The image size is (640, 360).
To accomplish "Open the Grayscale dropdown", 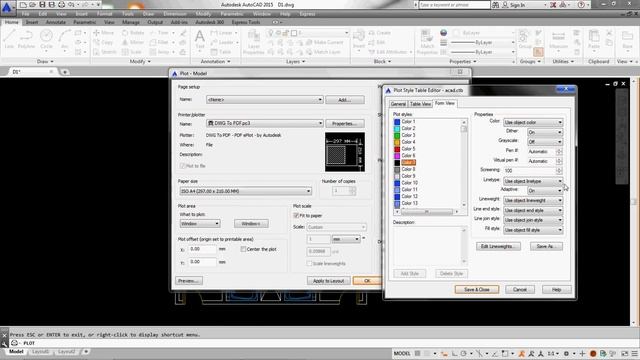I will click(x=545, y=142).
